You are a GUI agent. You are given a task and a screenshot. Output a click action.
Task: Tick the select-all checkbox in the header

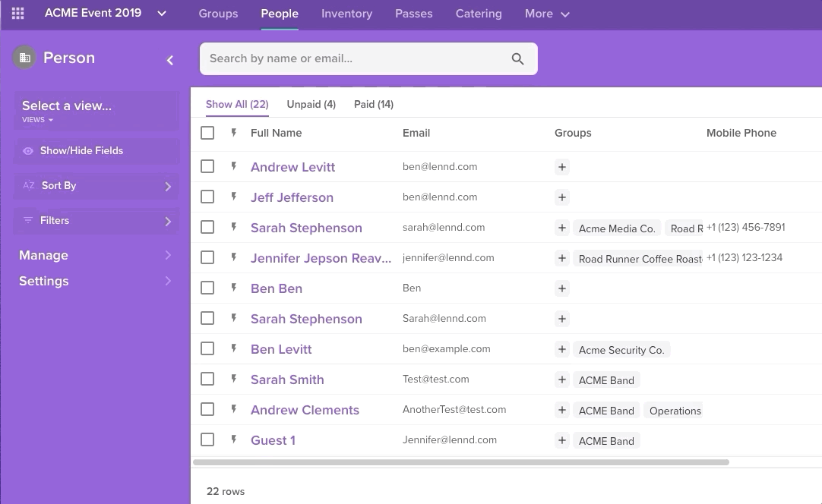pyautogui.click(x=207, y=133)
